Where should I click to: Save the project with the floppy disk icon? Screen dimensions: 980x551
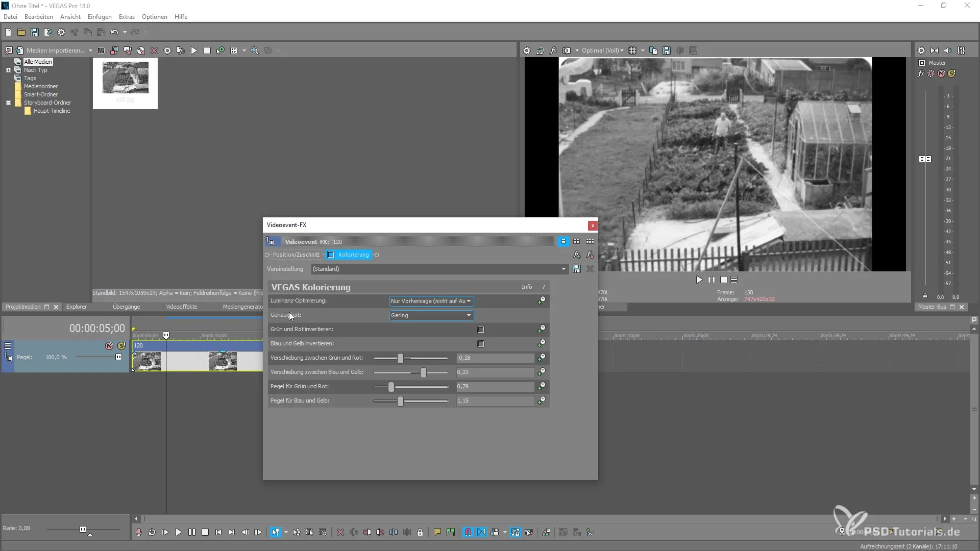(35, 32)
